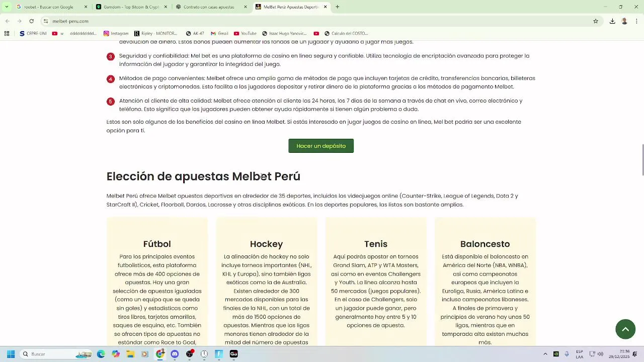Click the red number 4 list bullet
Viewport: 644px width, 362px height.
point(111,79)
